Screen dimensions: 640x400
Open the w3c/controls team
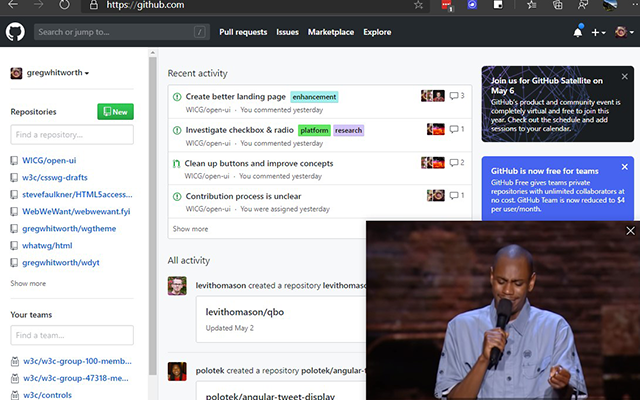point(47,395)
